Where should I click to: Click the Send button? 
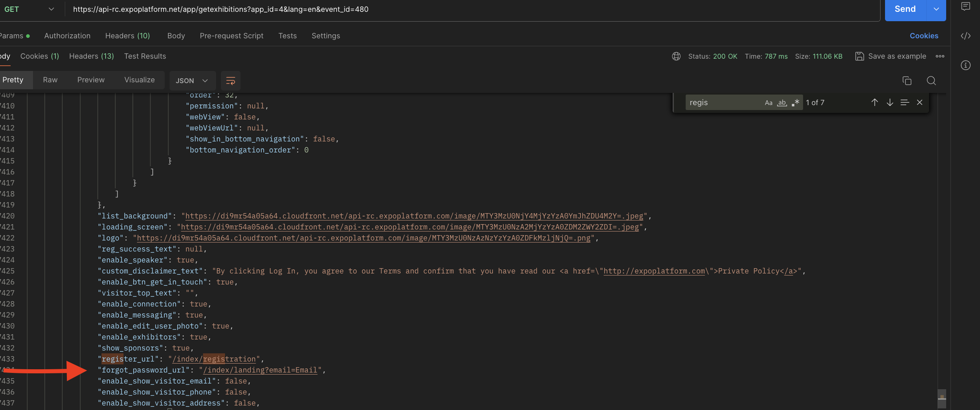[905, 9]
